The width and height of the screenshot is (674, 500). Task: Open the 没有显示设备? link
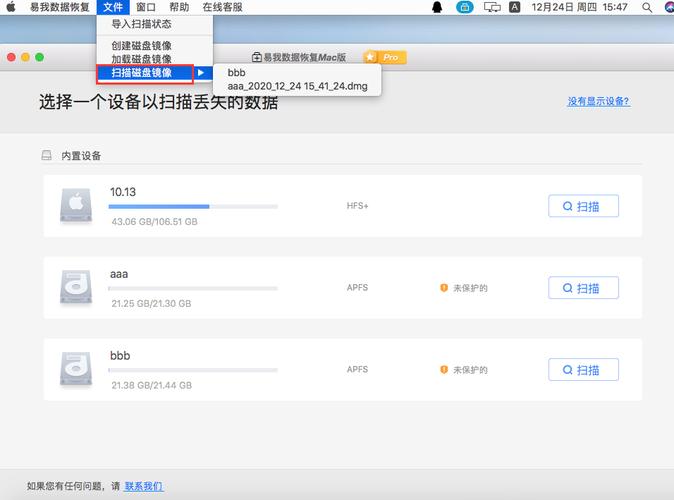[x=599, y=101]
